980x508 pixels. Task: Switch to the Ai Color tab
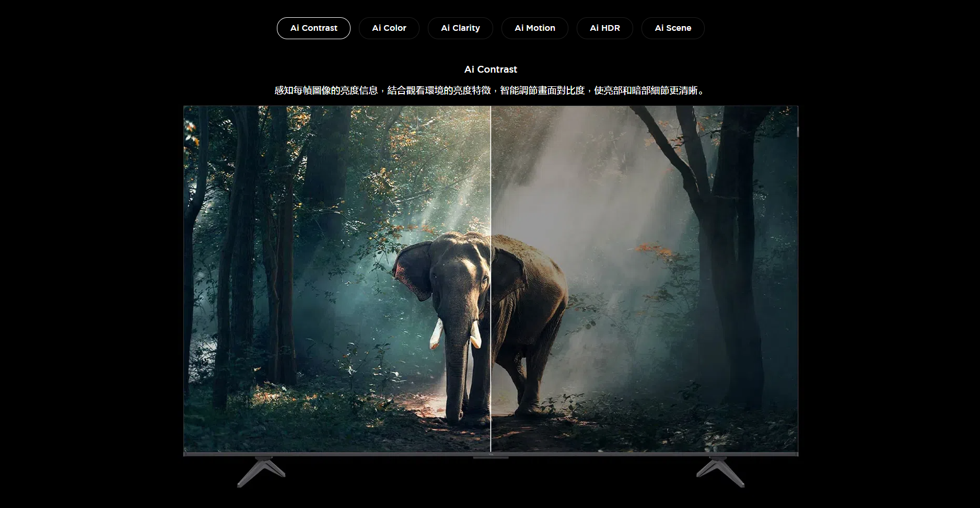(389, 28)
